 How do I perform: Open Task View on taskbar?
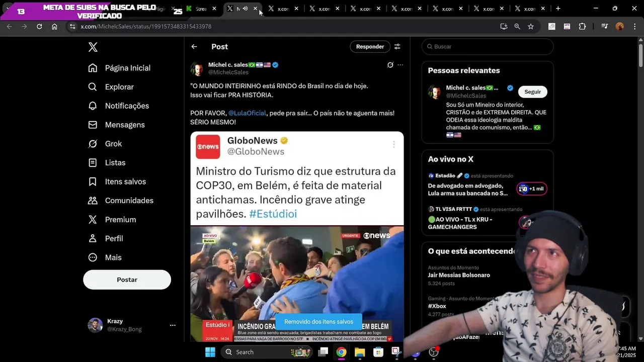(x=323, y=352)
